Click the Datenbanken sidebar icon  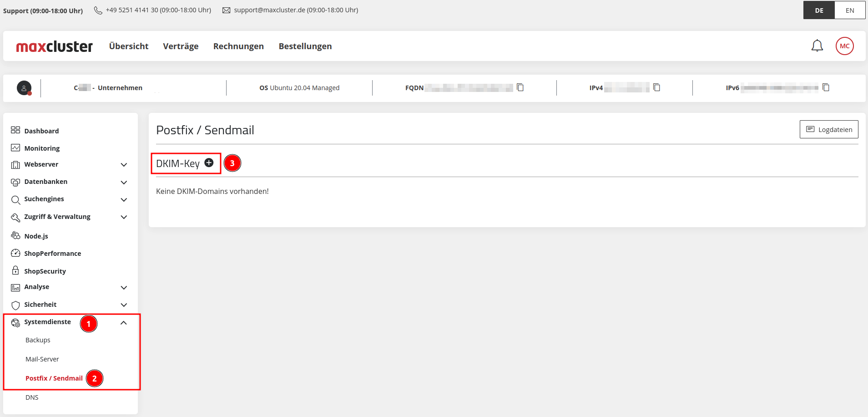pyautogui.click(x=15, y=182)
